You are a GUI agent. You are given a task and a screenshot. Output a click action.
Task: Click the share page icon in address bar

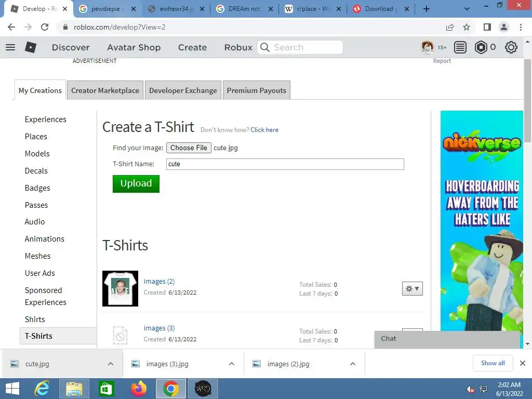click(450, 27)
